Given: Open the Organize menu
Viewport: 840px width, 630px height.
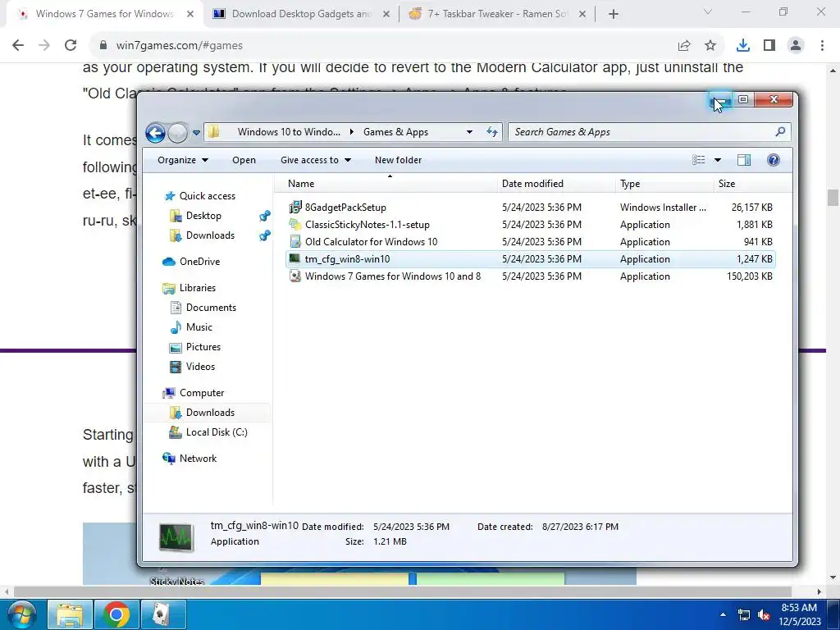Looking at the screenshot, I should pyautogui.click(x=182, y=160).
